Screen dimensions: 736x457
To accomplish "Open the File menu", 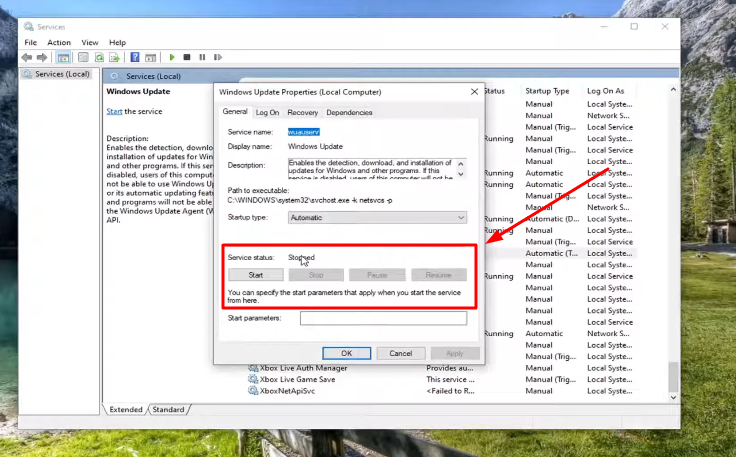I will coord(31,42).
